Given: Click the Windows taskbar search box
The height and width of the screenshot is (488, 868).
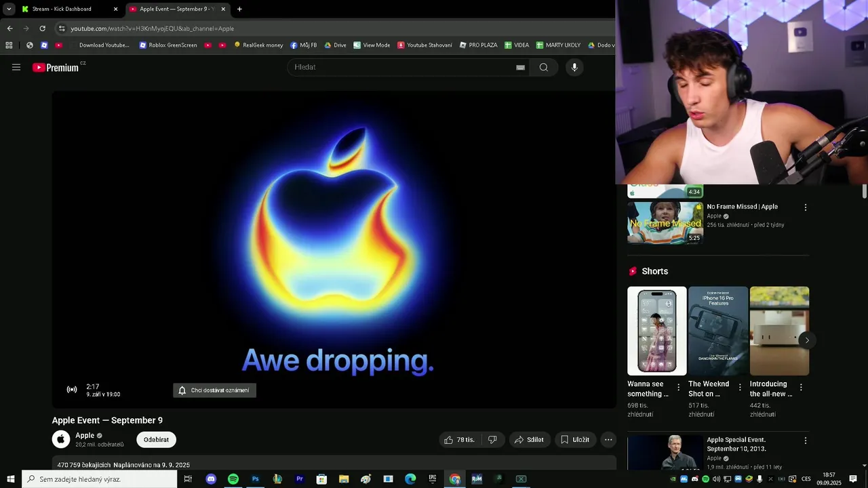Looking at the screenshot, I should point(100,479).
